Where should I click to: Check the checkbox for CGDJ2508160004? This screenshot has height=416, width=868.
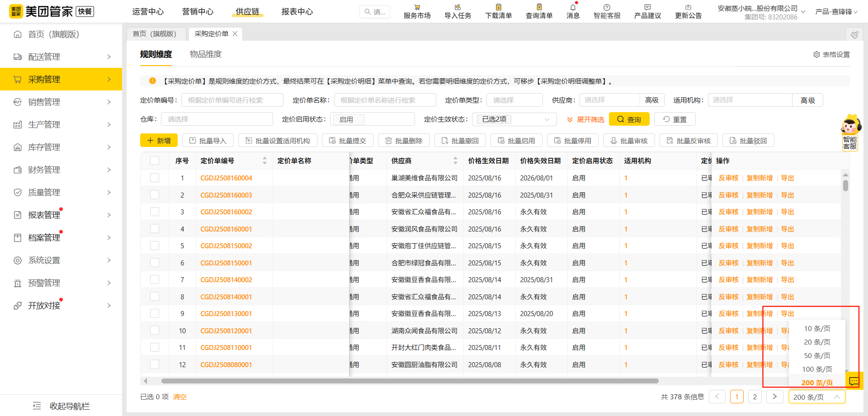(155, 177)
